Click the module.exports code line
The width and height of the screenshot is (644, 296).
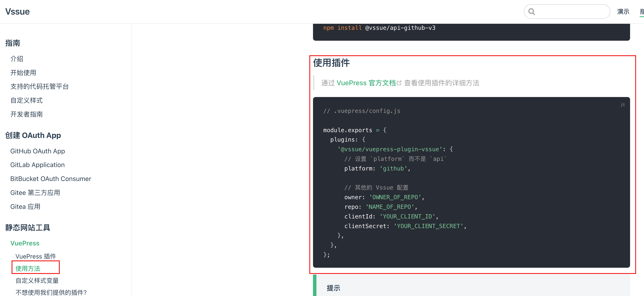click(355, 130)
